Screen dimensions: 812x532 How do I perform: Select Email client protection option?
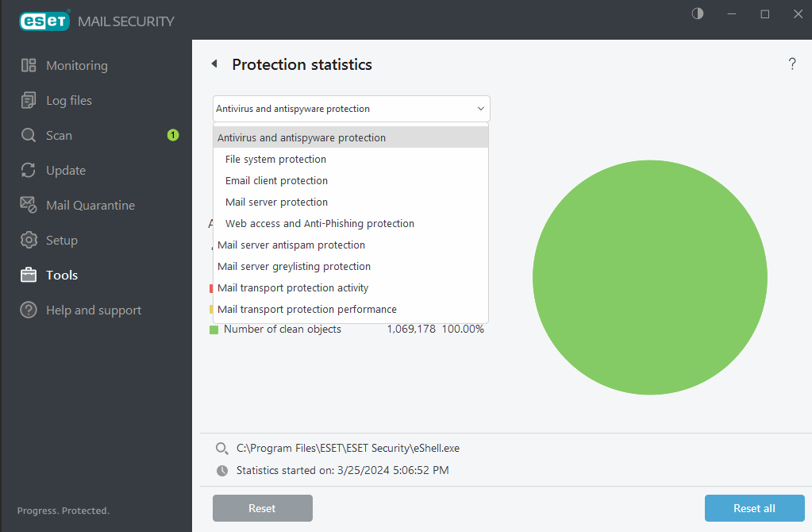275,180
